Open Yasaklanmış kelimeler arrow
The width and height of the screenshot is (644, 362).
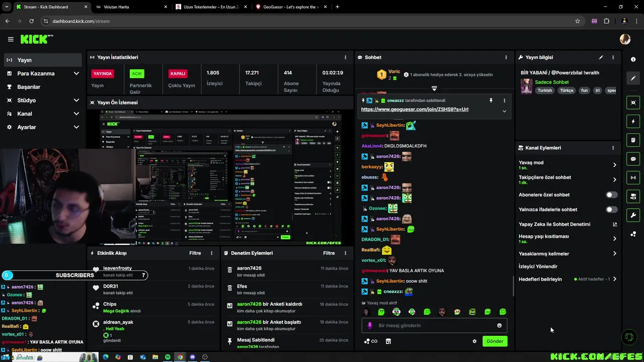(614, 253)
